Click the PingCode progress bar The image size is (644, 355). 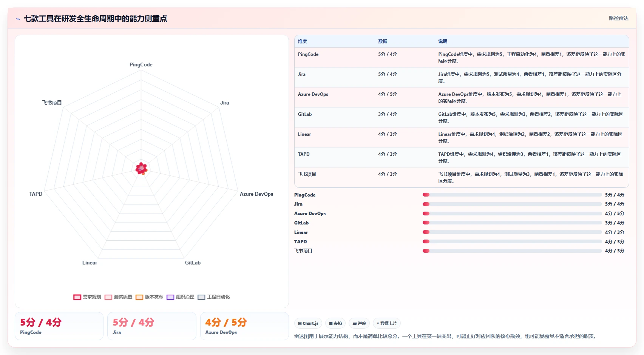pos(512,195)
